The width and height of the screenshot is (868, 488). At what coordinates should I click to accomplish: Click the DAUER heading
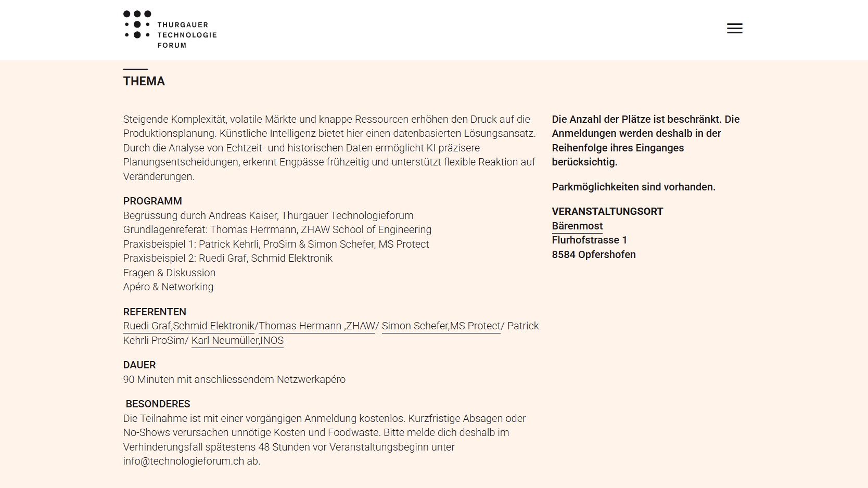[139, 365]
